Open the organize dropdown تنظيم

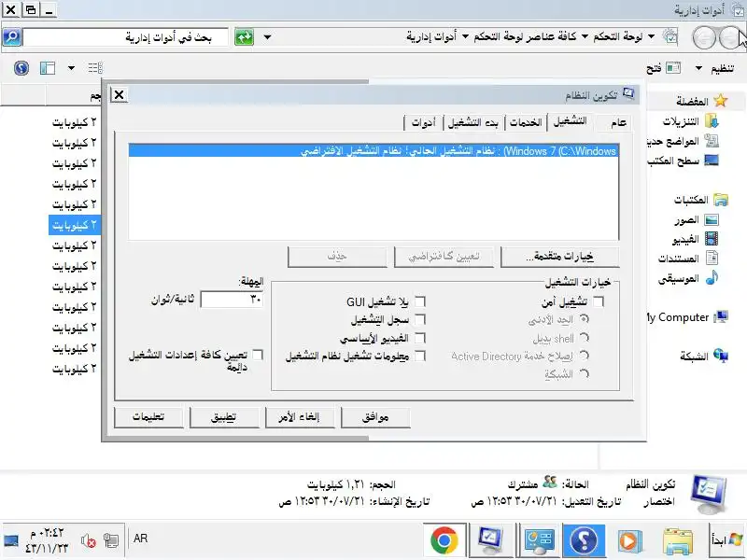tap(714, 68)
